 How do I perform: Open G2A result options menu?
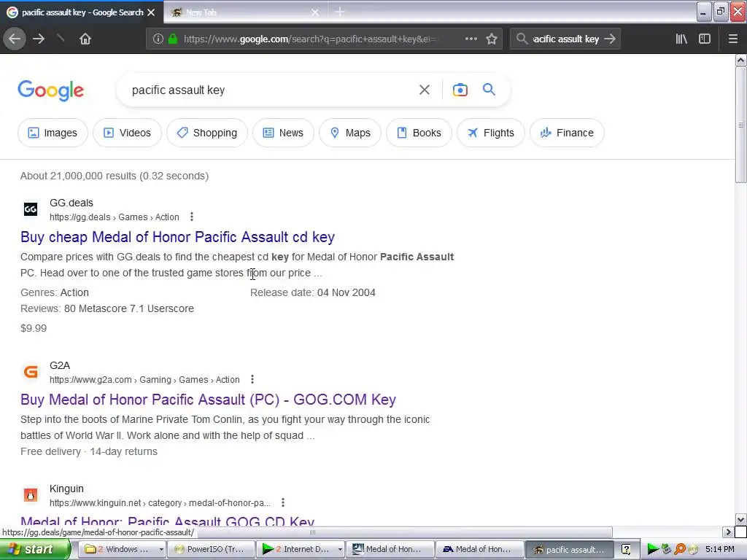(252, 379)
